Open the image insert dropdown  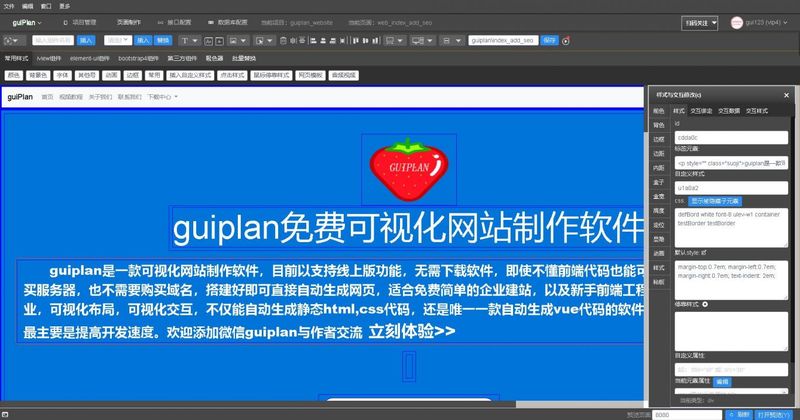pyautogui.click(x=238, y=40)
